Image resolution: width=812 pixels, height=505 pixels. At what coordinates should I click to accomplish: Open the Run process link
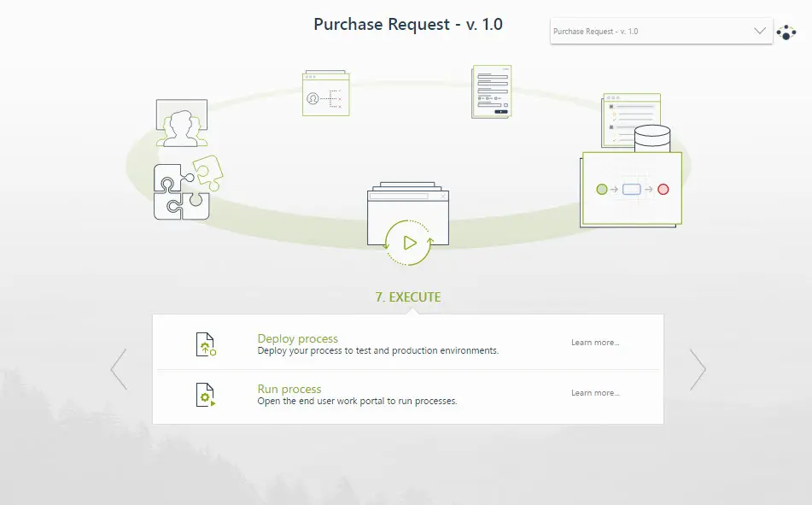pos(289,389)
